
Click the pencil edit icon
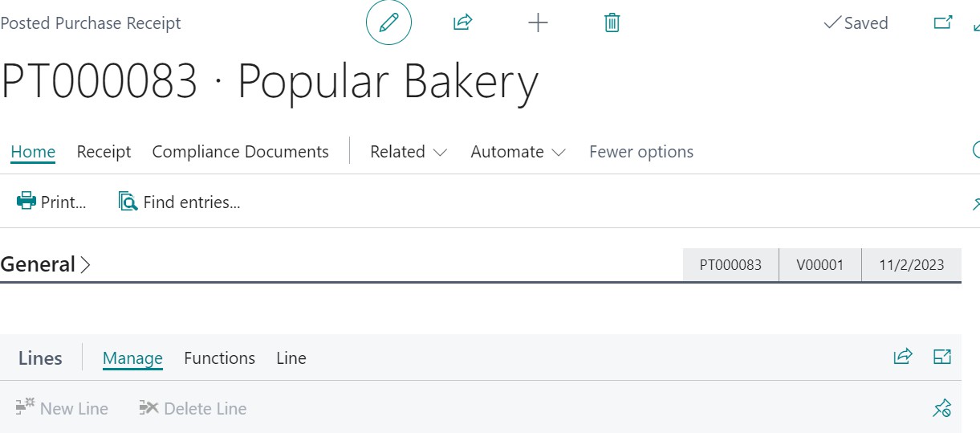pos(388,23)
